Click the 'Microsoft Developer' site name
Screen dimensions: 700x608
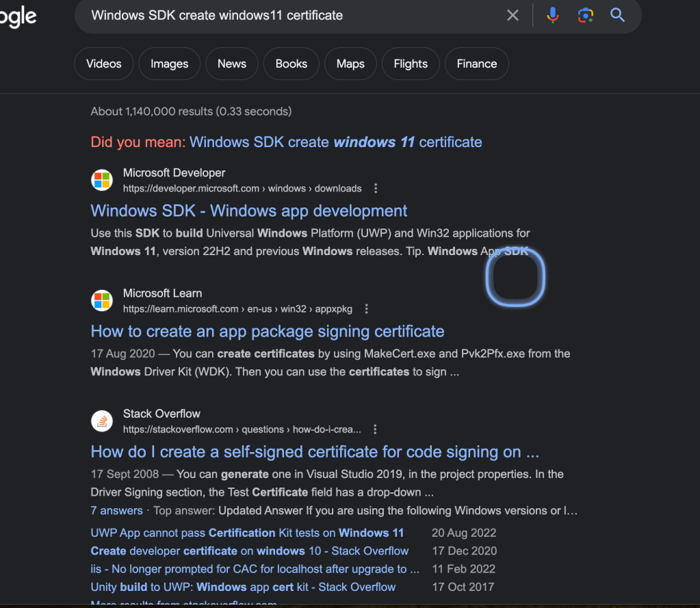tap(174, 172)
